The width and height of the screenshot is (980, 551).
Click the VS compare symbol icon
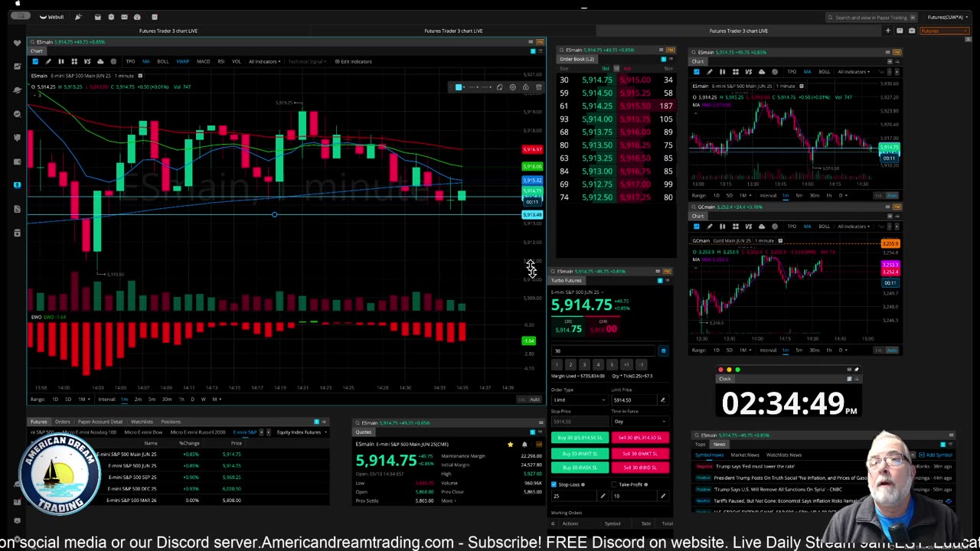click(87, 61)
